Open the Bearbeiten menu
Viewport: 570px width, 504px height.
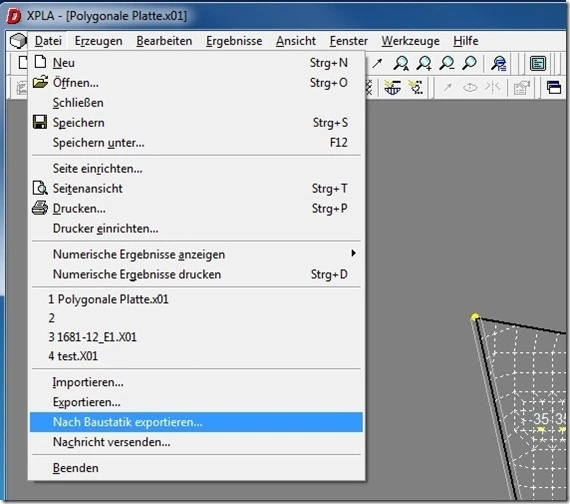point(164,41)
